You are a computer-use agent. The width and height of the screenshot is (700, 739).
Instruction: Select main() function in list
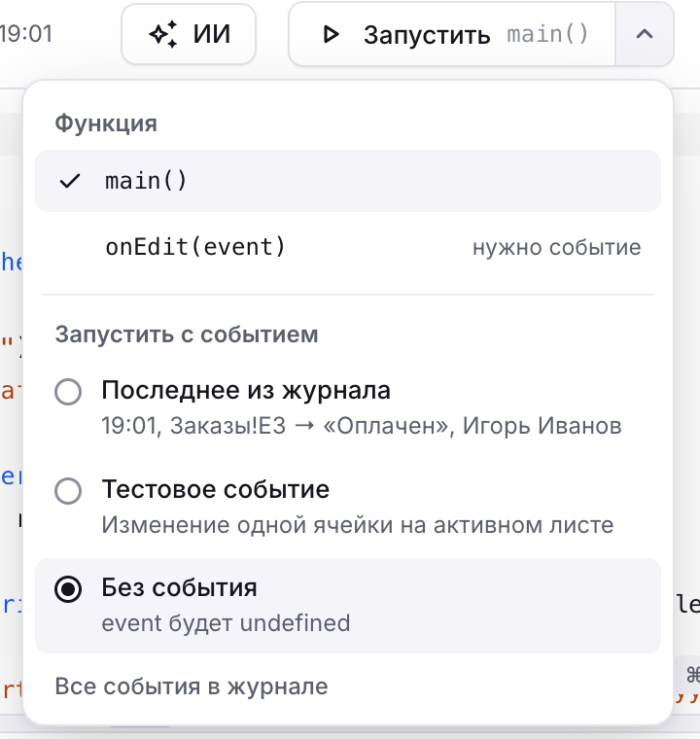point(348,181)
